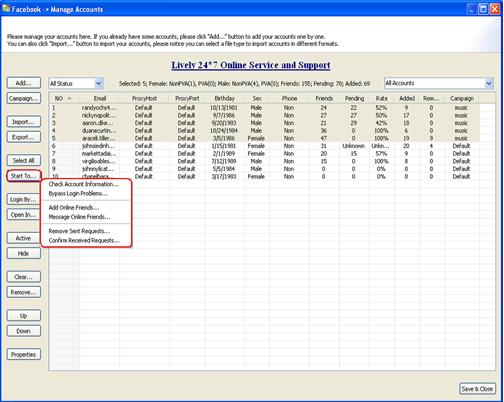Sort by the Email column header

click(99, 98)
